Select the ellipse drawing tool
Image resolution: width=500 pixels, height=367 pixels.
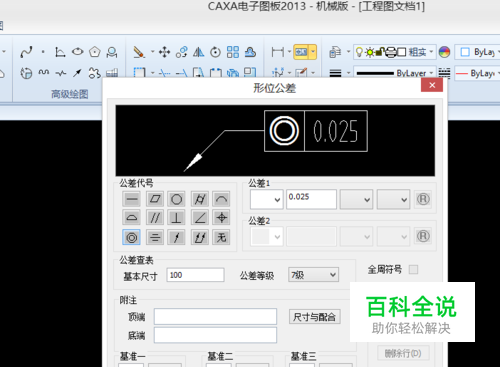(x=78, y=52)
